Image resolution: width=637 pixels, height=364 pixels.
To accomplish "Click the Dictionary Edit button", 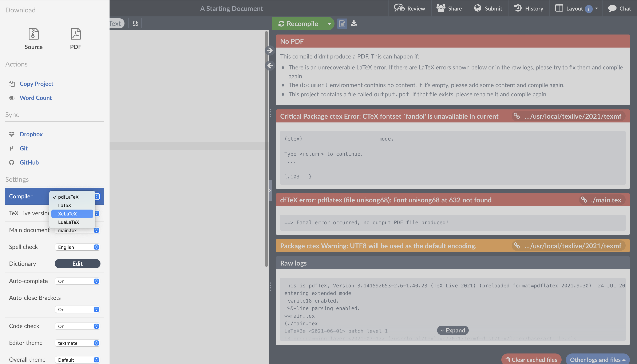I will click(78, 263).
